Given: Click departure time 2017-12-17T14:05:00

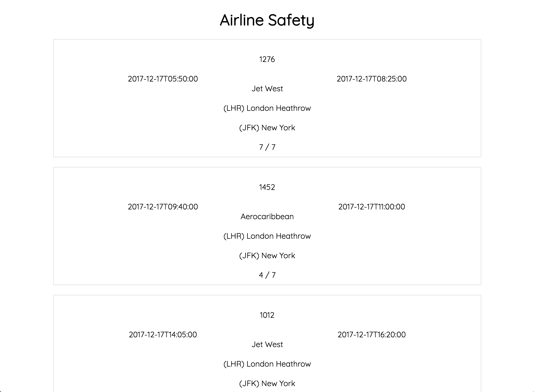Looking at the screenshot, I should coord(163,335).
